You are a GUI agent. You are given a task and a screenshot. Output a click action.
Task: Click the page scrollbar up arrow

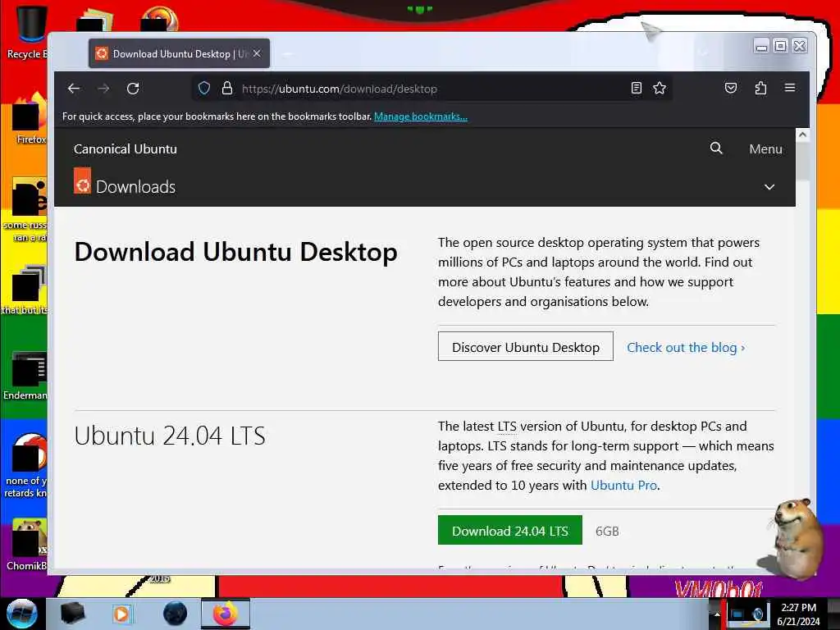tap(802, 135)
